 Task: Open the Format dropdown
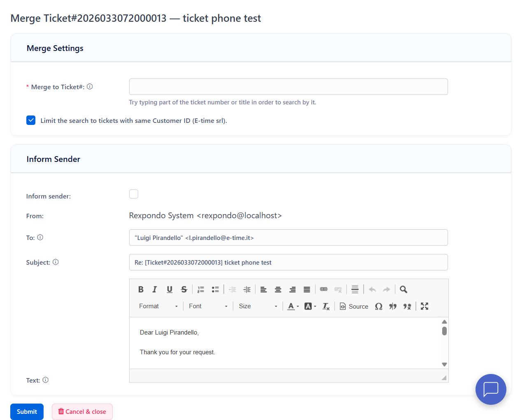(x=158, y=306)
